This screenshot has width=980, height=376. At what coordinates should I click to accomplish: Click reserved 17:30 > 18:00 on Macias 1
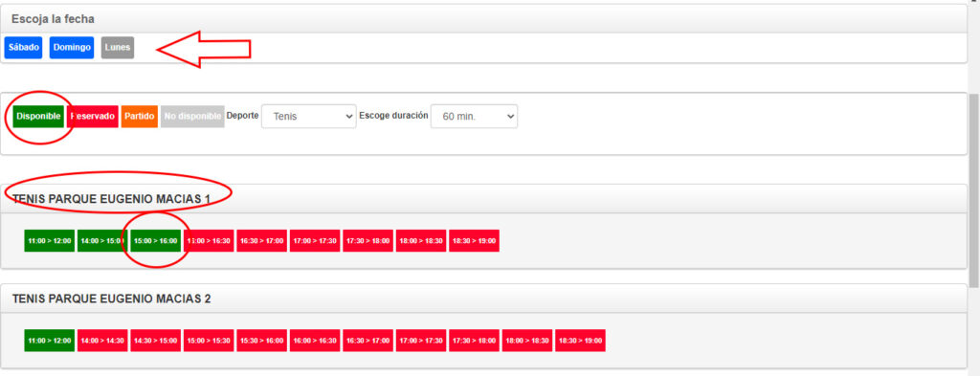[368, 240]
